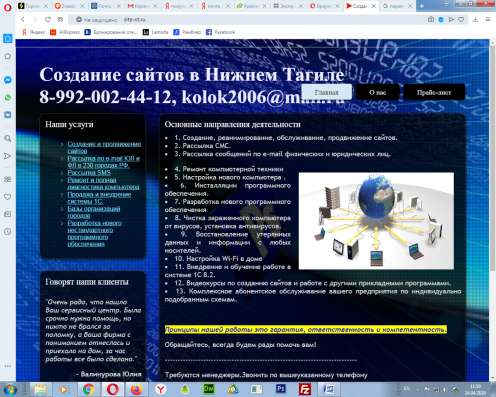The width and height of the screenshot is (496, 397).
Task: Click '10. Настройка Wi-Fi в доме' list item
Action: pos(218,258)
